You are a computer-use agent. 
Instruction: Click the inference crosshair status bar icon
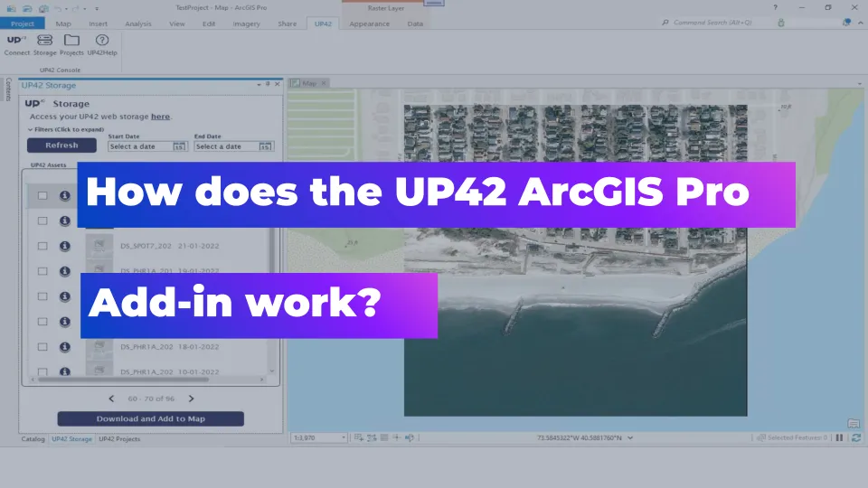click(x=396, y=437)
